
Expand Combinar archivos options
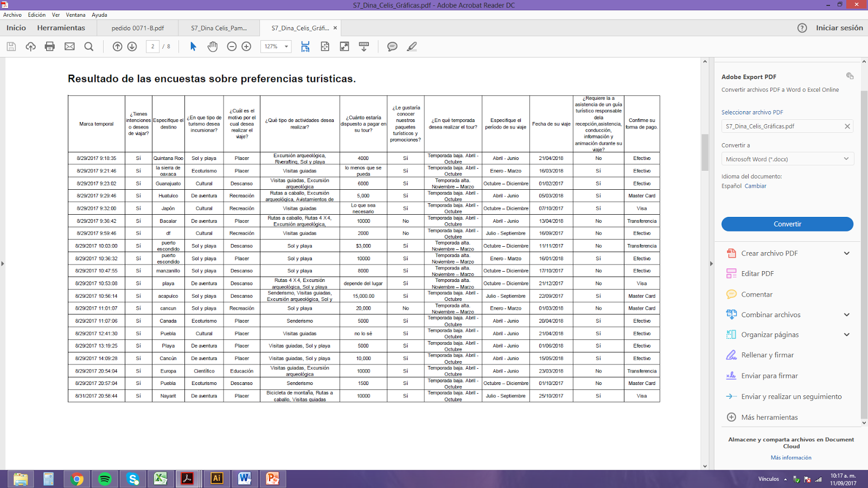(x=846, y=314)
